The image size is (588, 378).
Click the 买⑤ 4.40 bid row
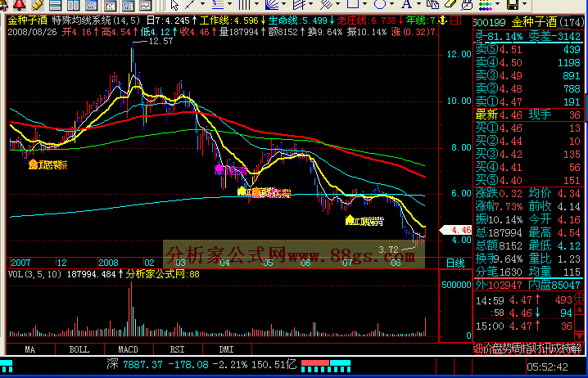coord(528,181)
